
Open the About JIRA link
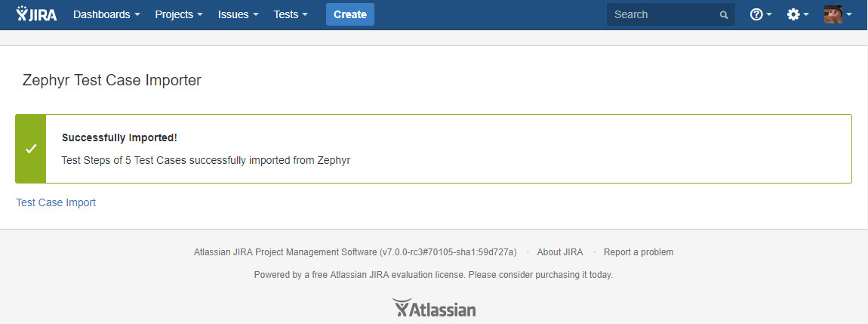[559, 252]
